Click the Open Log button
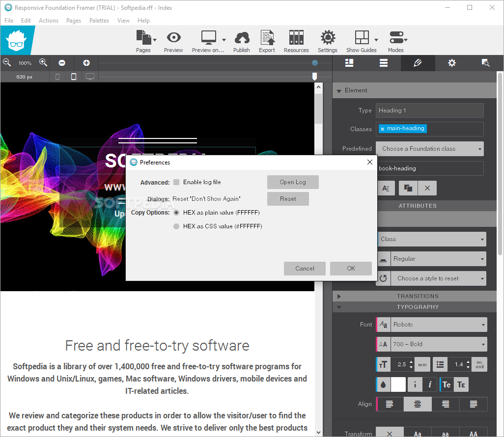 pos(293,182)
